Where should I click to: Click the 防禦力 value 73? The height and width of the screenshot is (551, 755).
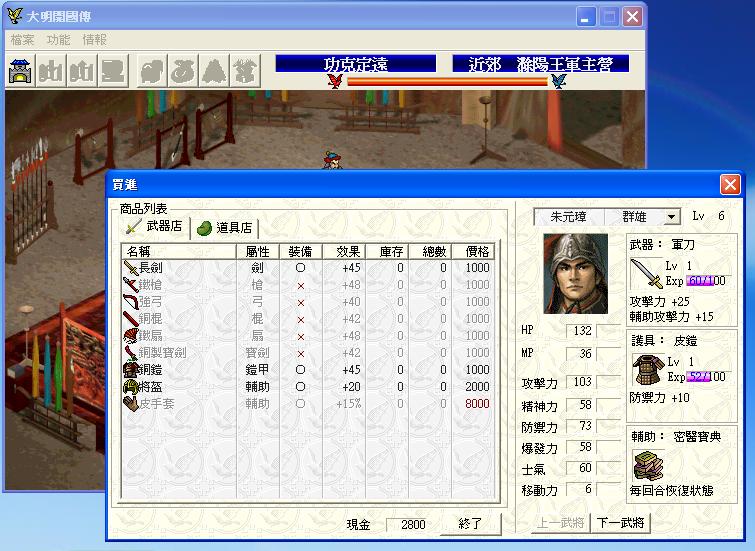[582, 426]
